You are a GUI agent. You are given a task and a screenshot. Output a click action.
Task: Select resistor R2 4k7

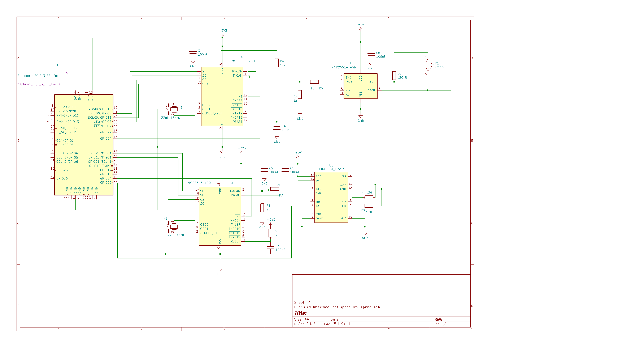(x=270, y=233)
